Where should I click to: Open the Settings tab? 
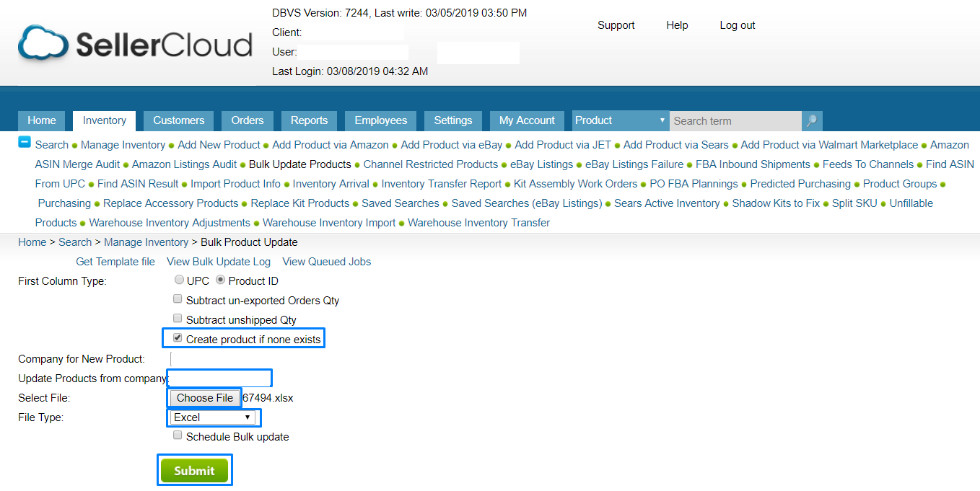453,120
